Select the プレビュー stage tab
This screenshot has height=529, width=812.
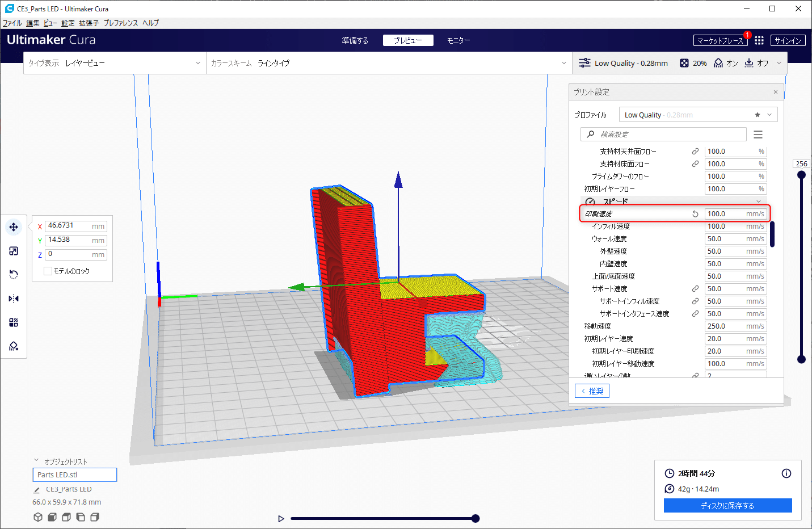(408, 40)
